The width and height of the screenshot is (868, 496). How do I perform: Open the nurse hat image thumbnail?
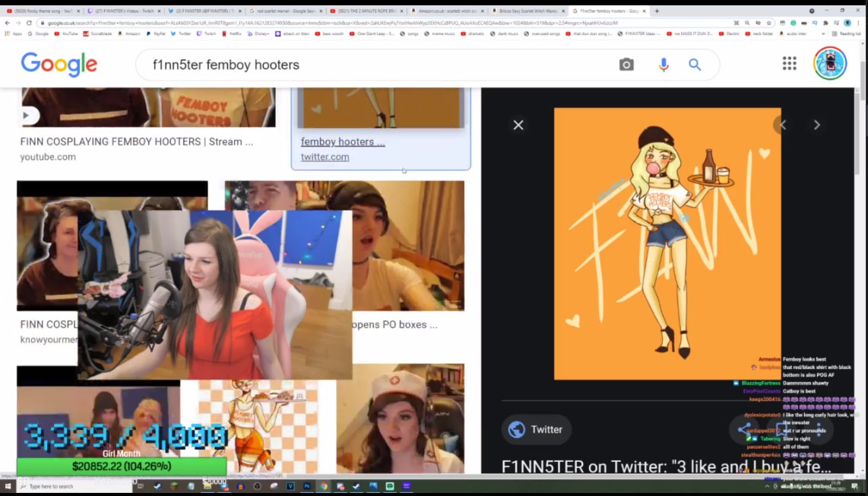pos(401,418)
